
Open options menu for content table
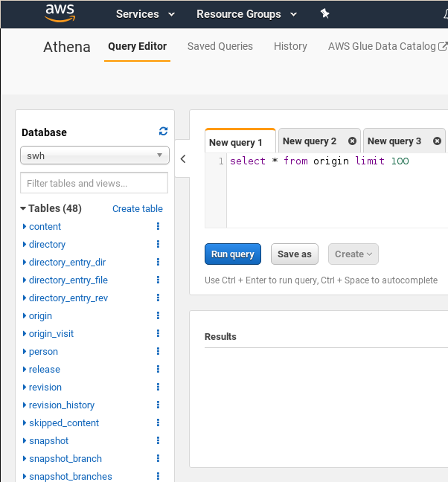click(x=158, y=226)
